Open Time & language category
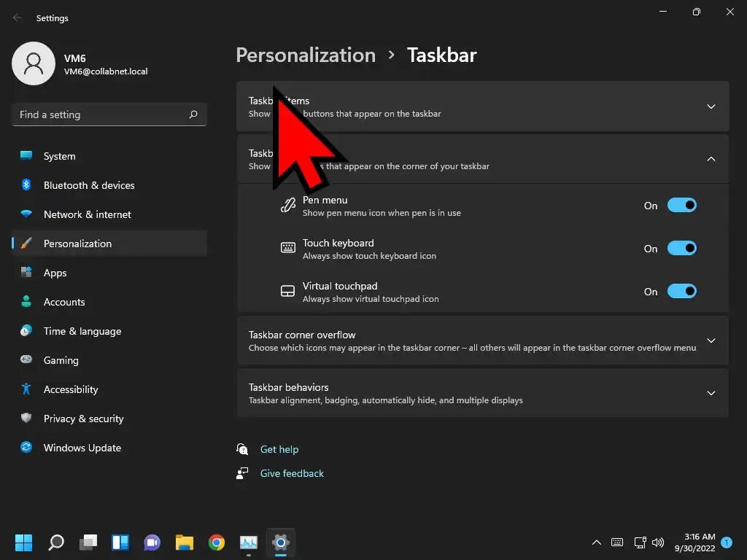Image resolution: width=747 pixels, height=560 pixels. coord(109,331)
